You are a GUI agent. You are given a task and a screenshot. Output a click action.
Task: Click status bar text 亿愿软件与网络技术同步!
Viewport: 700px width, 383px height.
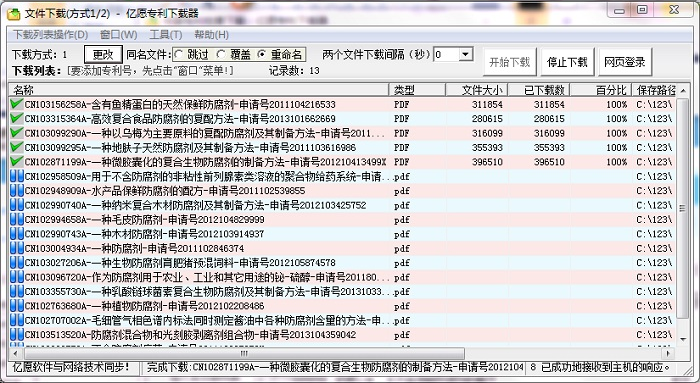click(71, 367)
